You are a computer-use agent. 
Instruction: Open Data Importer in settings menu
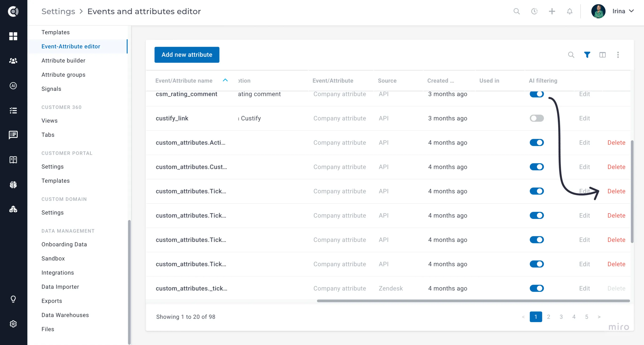60,287
